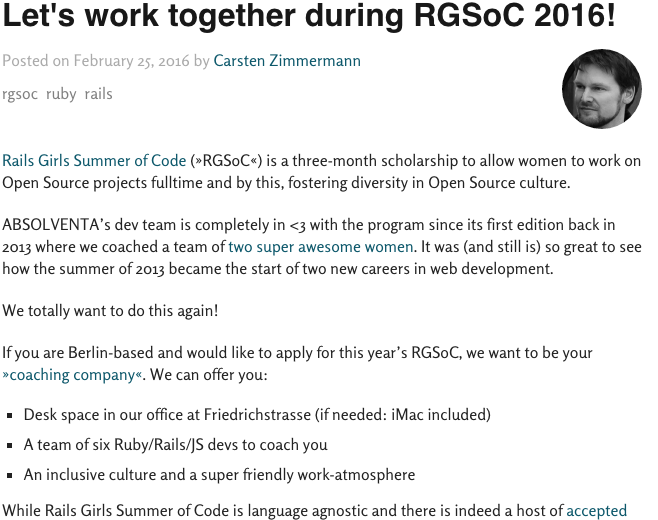
Task: Click the square bullet before A team of six
Action: (10, 446)
